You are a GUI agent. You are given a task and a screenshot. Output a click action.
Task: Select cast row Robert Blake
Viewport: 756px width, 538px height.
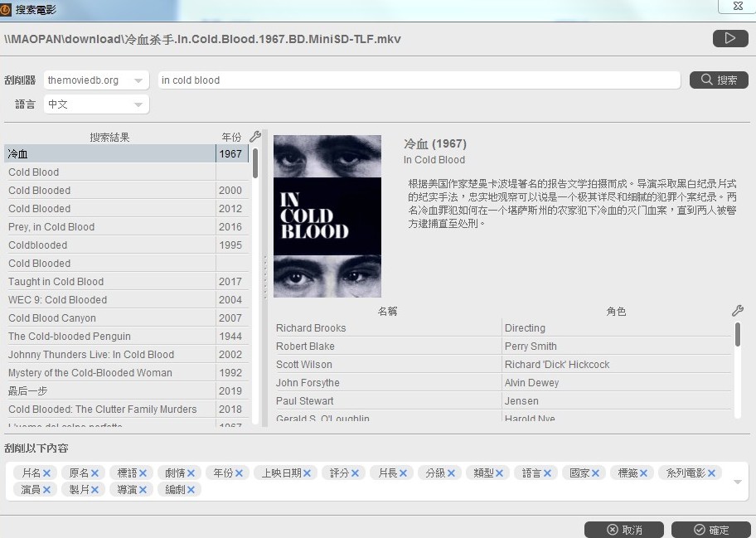pos(502,347)
